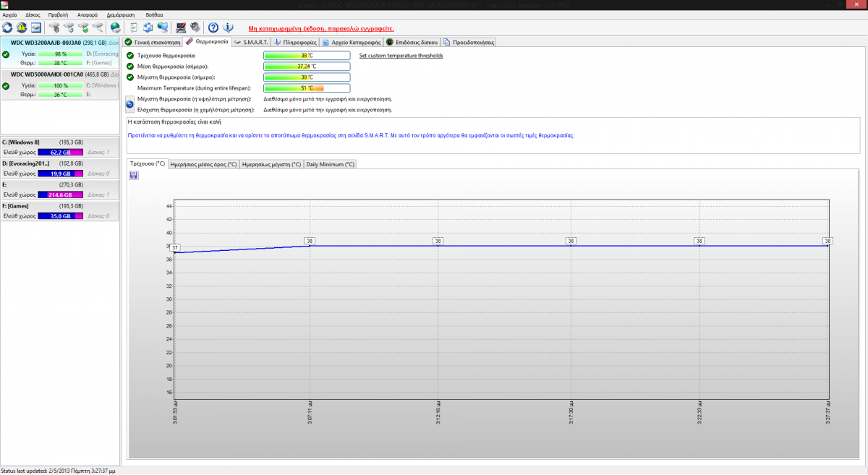Click the red Μη καταχωρημένη έκδοση registration link
This screenshot has width=868, height=475.
tap(320, 28)
